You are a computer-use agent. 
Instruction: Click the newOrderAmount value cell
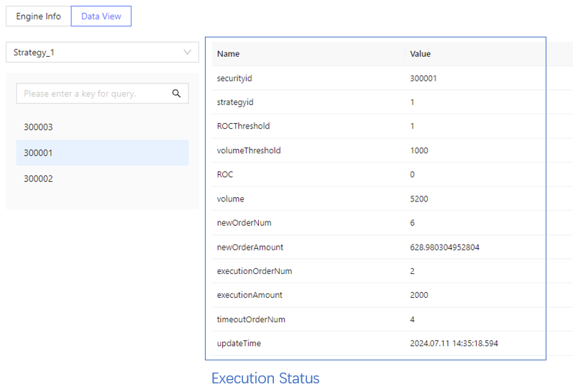(x=444, y=247)
